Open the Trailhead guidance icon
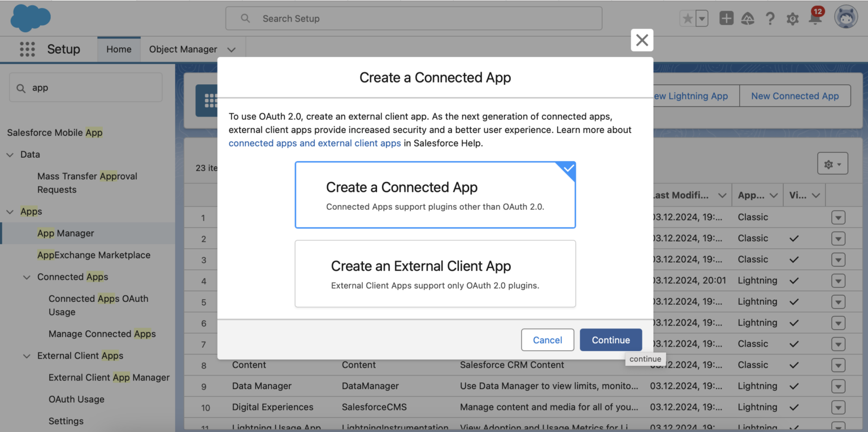Viewport: 868px width, 432px height. tap(748, 19)
